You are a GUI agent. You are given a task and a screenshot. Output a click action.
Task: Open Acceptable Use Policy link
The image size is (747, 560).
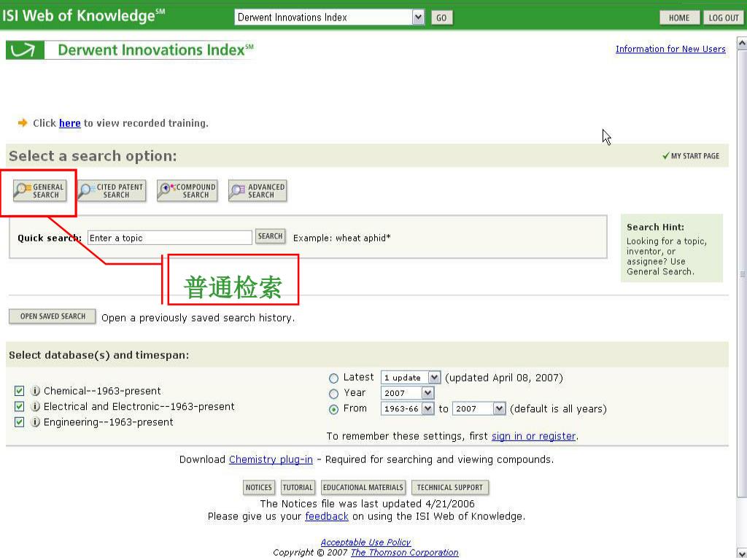[365, 542]
